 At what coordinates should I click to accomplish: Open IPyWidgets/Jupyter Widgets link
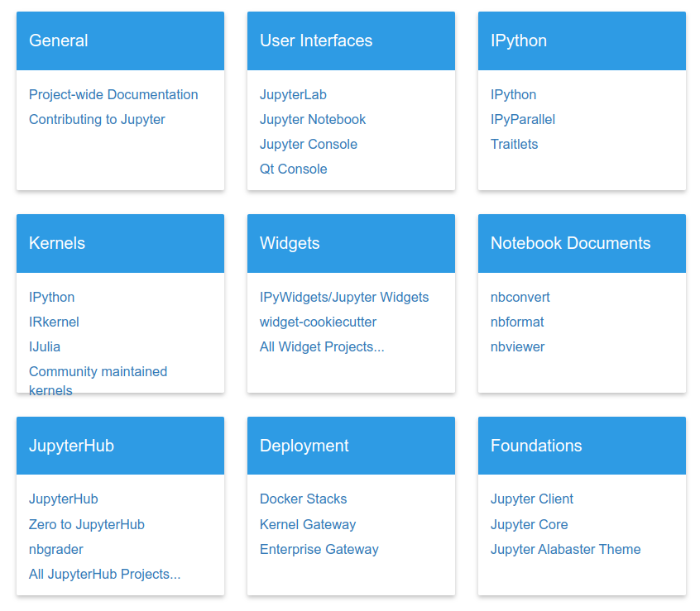(x=344, y=297)
